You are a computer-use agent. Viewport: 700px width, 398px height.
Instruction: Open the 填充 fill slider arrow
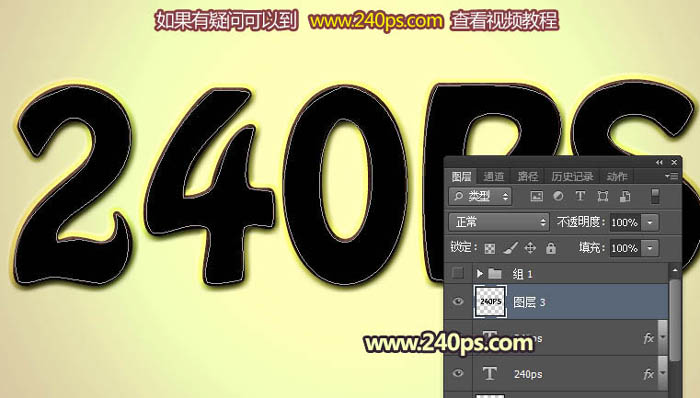[650, 248]
